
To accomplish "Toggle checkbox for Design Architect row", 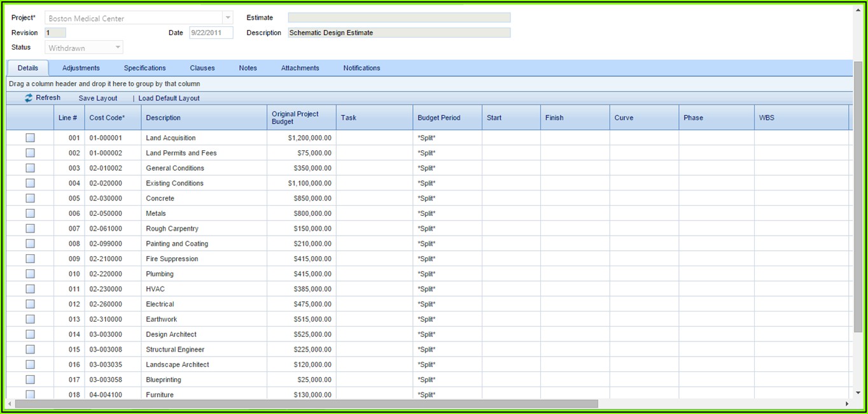I will click(x=30, y=334).
